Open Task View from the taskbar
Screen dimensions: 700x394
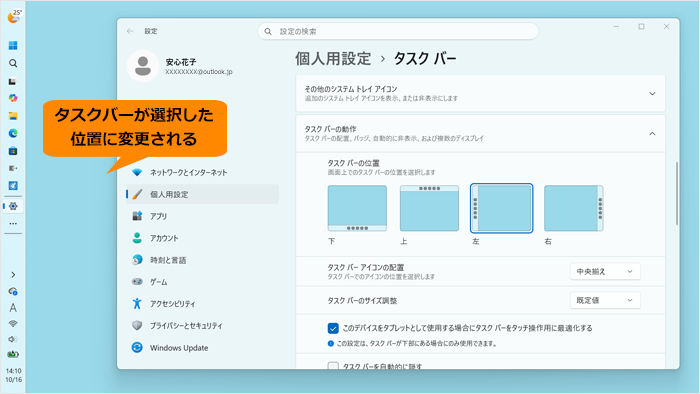click(12, 81)
